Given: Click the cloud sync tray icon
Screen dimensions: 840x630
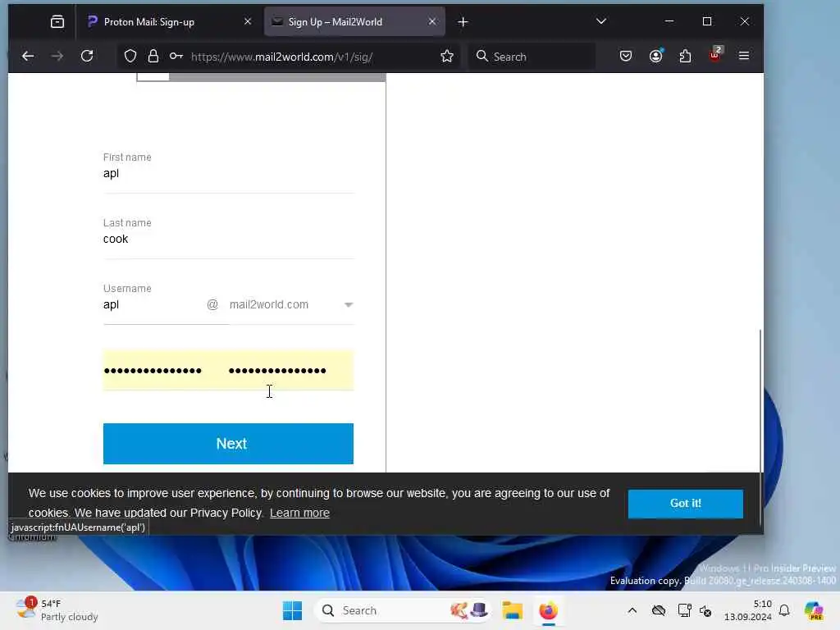Looking at the screenshot, I should click(x=659, y=610).
